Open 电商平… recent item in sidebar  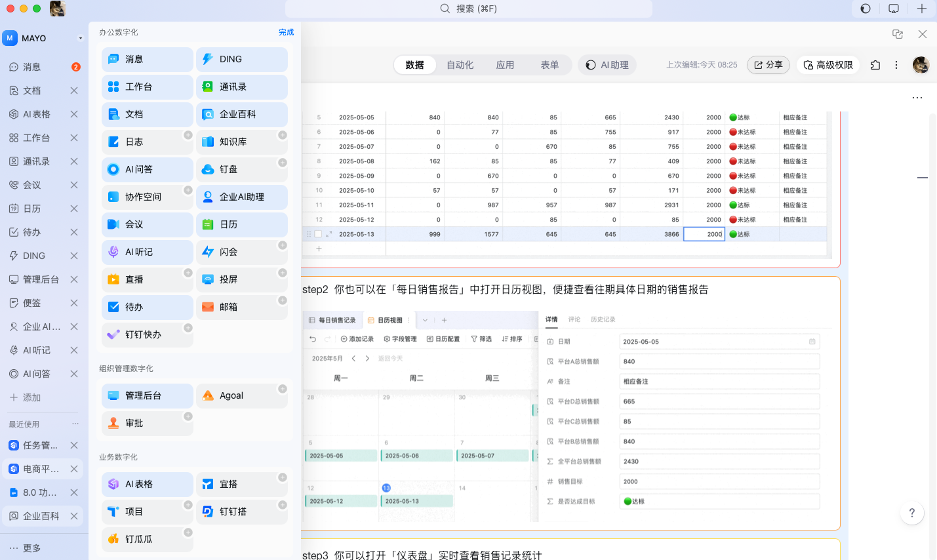click(x=43, y=469)
